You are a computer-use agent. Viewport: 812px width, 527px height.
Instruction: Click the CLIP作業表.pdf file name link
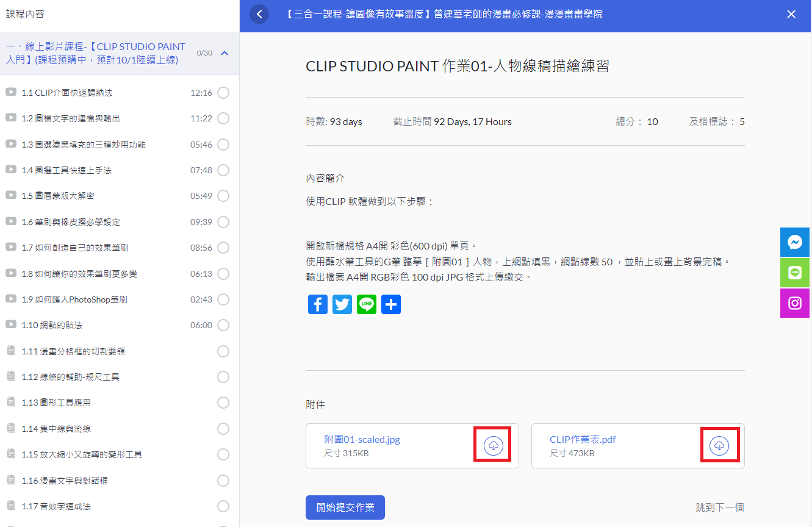(583, 439)
